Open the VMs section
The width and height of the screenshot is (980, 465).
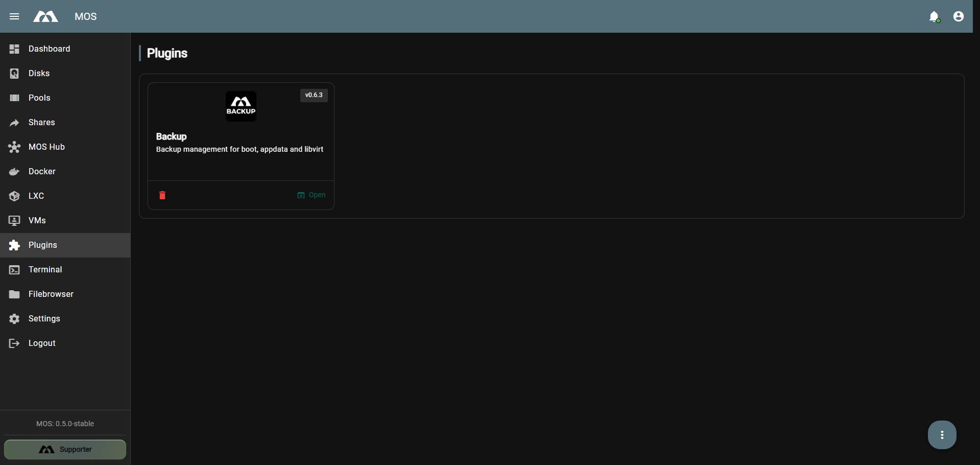coord(65,221)
